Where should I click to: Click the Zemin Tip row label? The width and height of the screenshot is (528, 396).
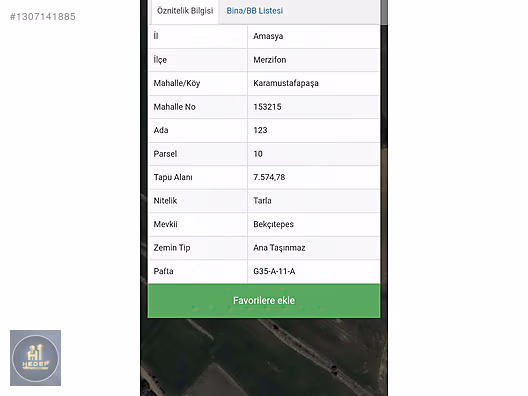[172, 248]
